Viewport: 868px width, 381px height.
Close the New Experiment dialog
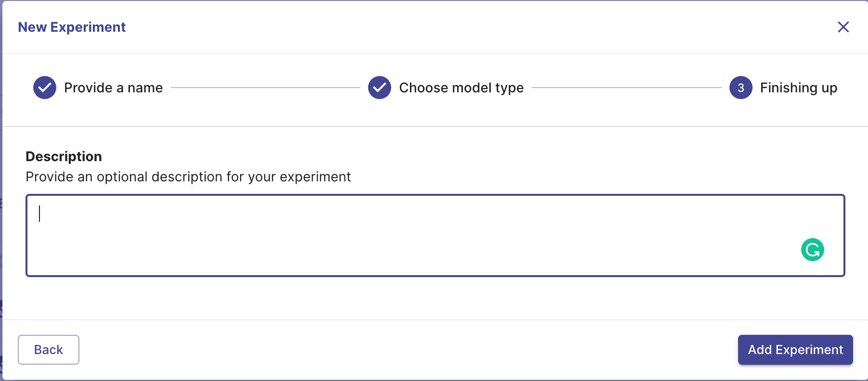click(x=843, y=27)
